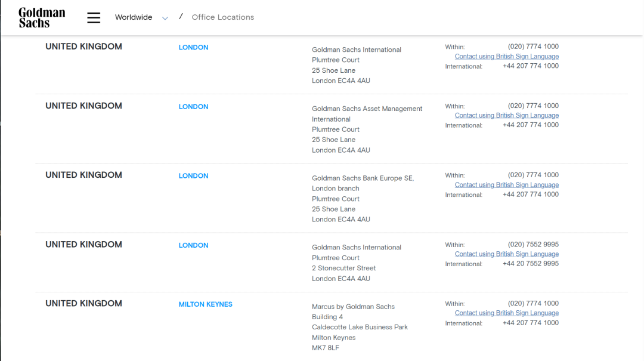The height and width of the screenshot is (361, 644).
Task: Open the hamburger menu
Action: point(94,18)
